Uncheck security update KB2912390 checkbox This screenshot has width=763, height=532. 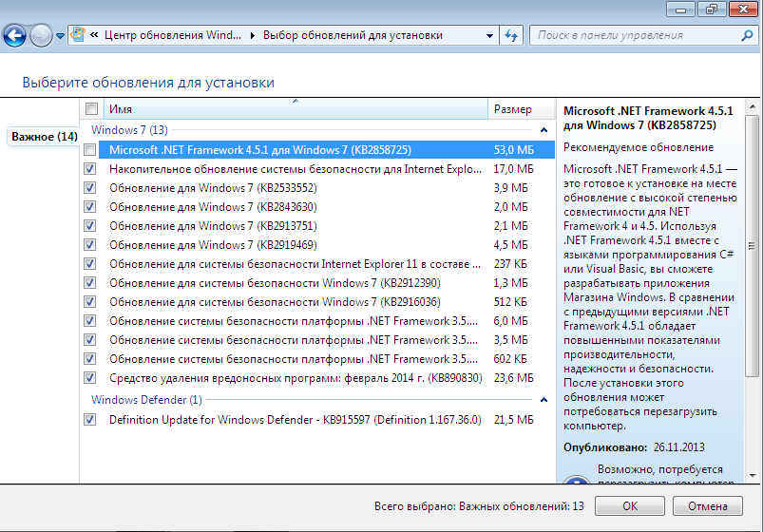[89, 283]
